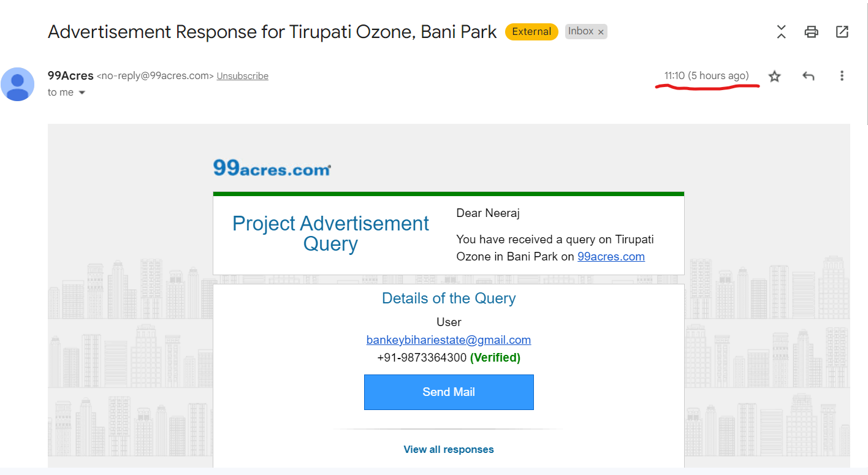Remove the Inbox label from the email

601,32
